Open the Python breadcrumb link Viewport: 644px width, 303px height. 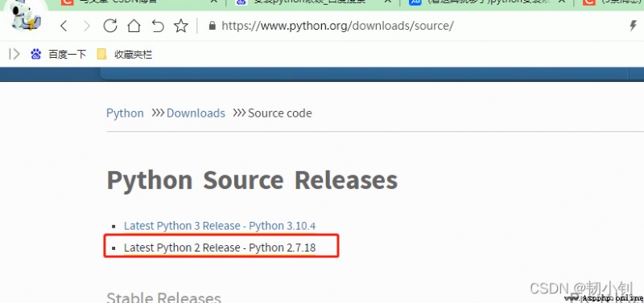point(125,113)
